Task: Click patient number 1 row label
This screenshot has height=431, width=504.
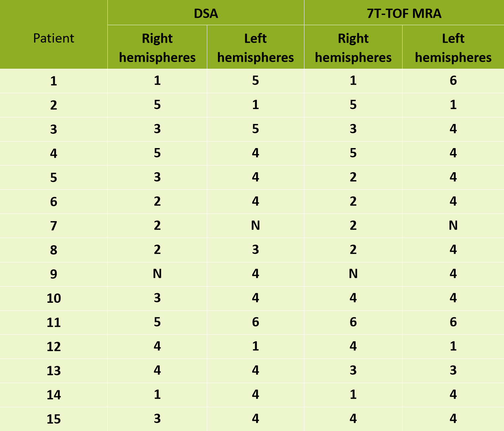Action: [x=54, y=81]
